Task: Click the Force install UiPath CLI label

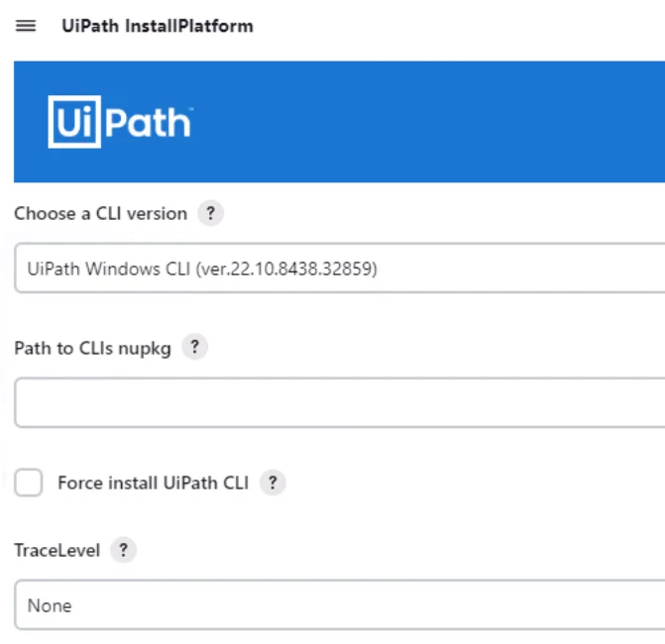Action: tap(153, 483)
